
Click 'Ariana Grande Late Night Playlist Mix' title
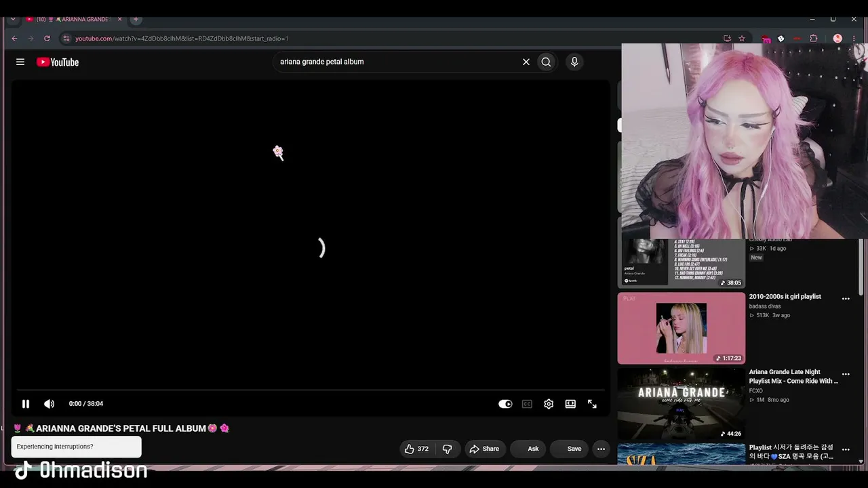(x=793, y=377)
